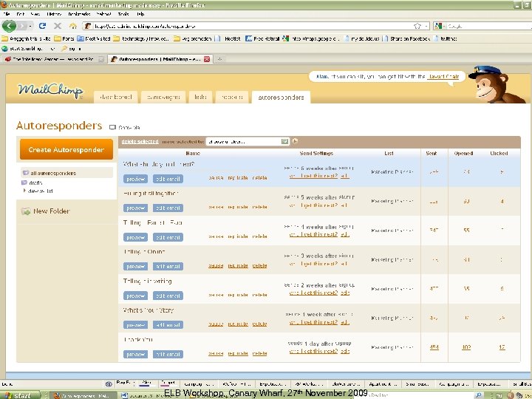The width and height of the screenshot is (532, 399).
Task: Click the New Folder label
Action: [52, 211]
